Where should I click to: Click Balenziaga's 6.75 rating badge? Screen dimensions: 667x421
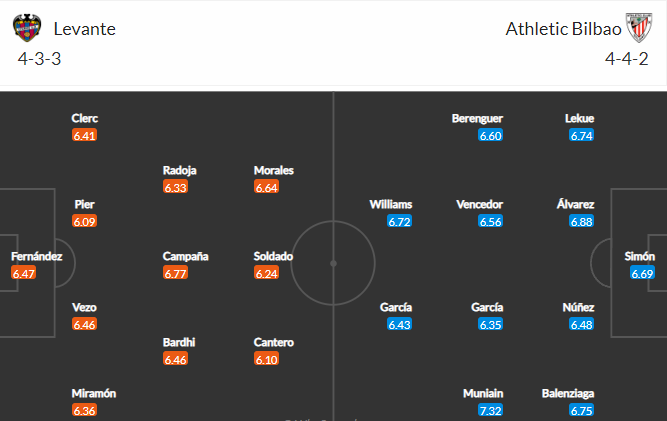tap(582, 410)
